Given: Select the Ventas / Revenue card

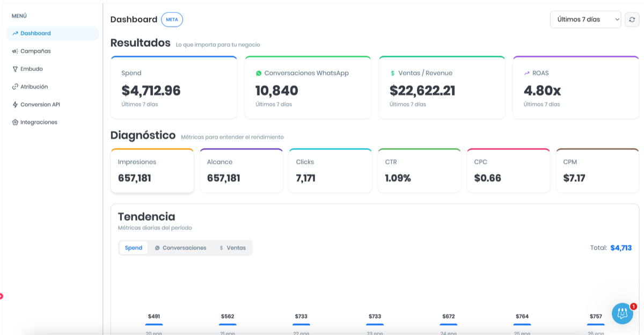Looking at the screenshot, I should (x=442, y=87).
